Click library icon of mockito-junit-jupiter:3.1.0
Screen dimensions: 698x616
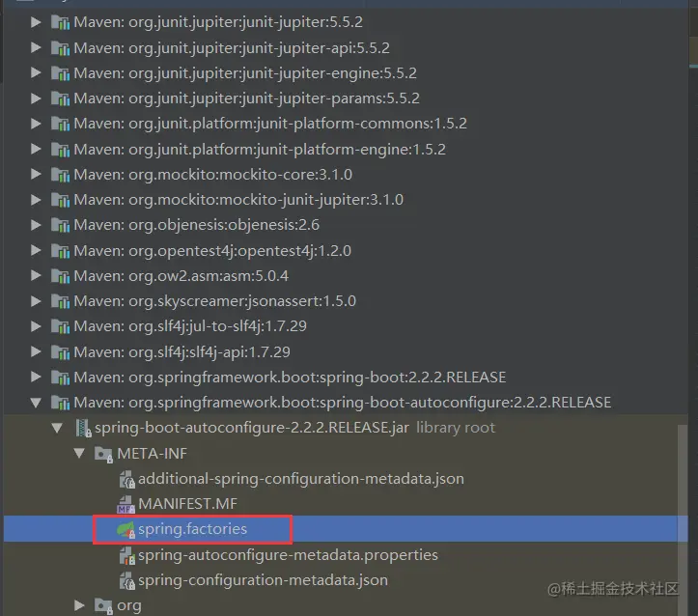click(x=60, y=200)
